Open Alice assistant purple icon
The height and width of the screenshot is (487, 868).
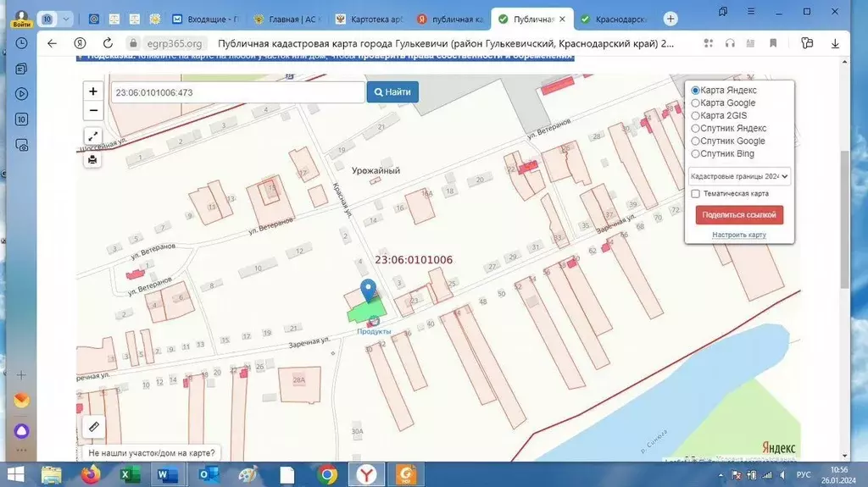[21, 430]
